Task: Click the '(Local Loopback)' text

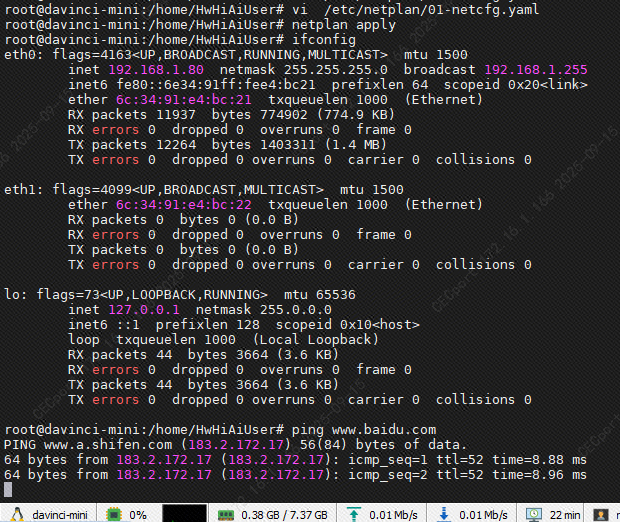Action: (316, 340)
